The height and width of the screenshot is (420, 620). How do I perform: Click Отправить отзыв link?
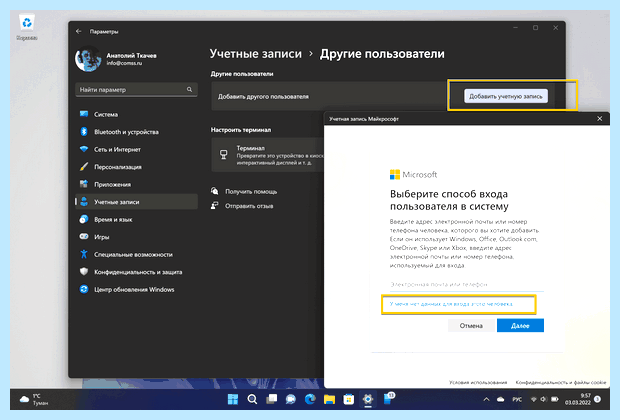click(249, 206)
